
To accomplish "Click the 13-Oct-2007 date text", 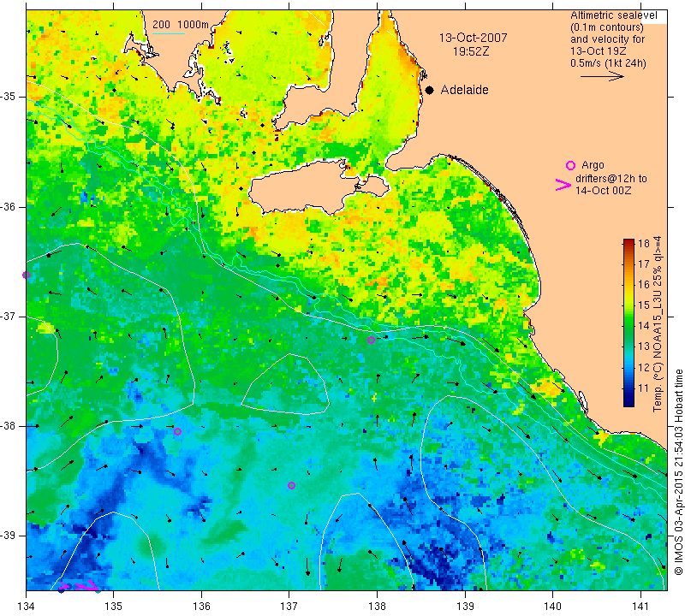I will [474, 38].
